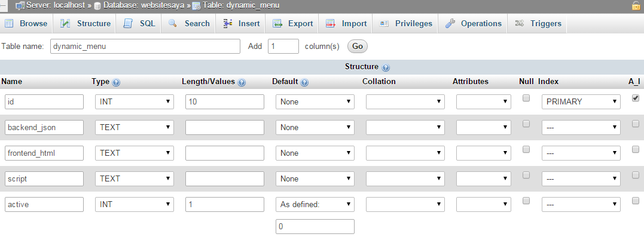
Task: Click the server icon in breadcrumb
Action: [x=20, y=6]
